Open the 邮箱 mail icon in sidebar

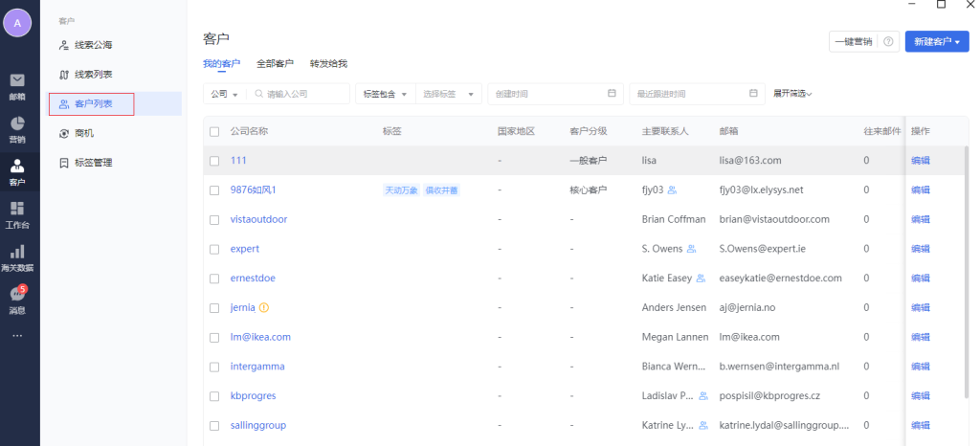(17, 81)
